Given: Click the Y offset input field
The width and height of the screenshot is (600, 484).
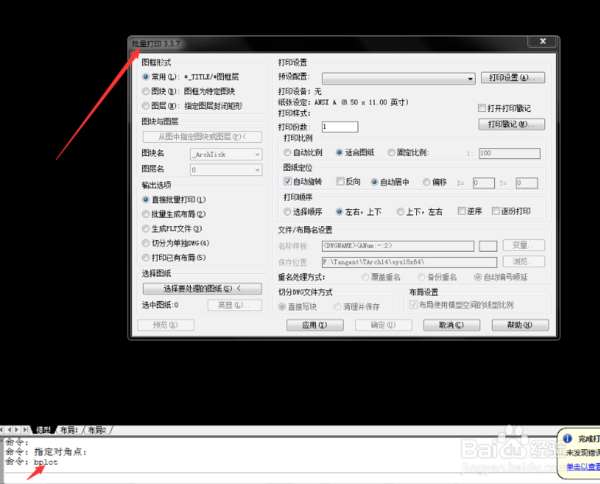Looking at the screenshot, I should point(527,183).
